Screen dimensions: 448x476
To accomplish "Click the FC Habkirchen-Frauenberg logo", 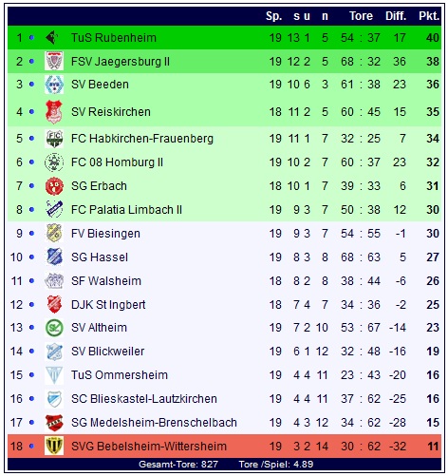I will (x=54, y=139).
